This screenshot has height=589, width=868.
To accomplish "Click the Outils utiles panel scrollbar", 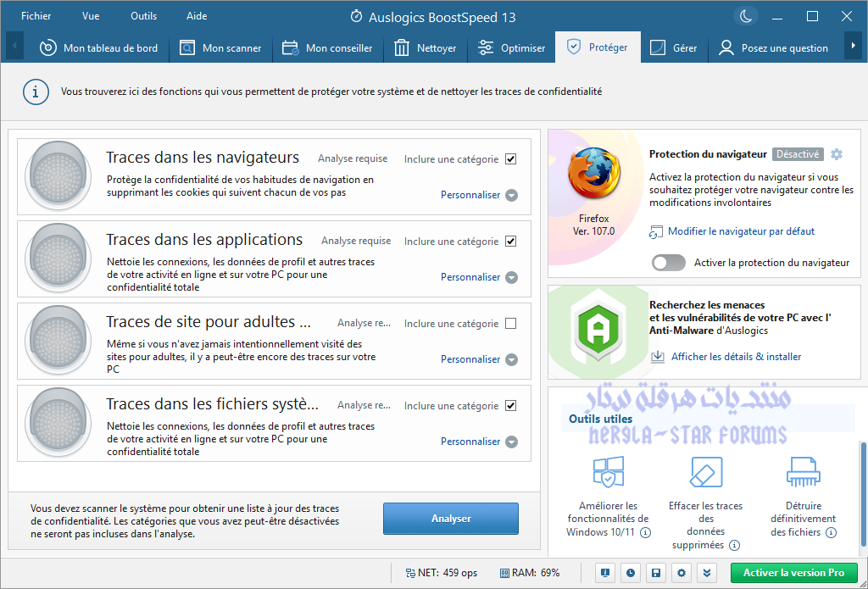I will (x=862, y=496).
